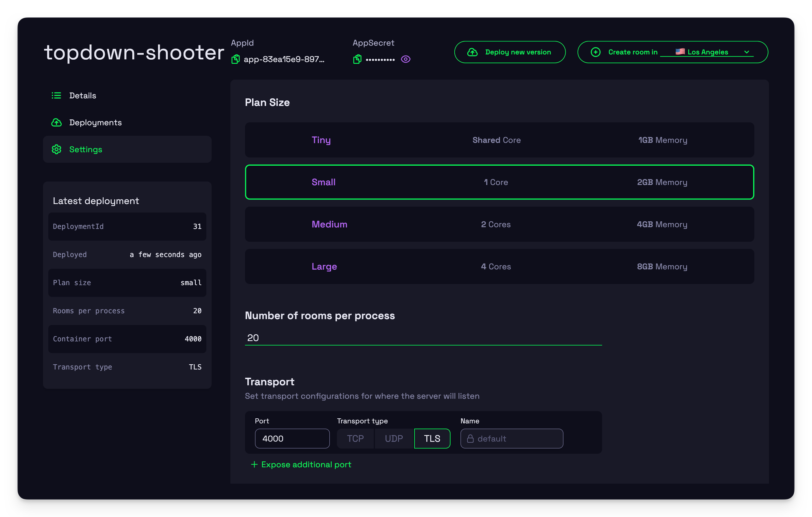Click the rooms per process field
The height and width of the screenshot is (517, 812).
(423, 338)
